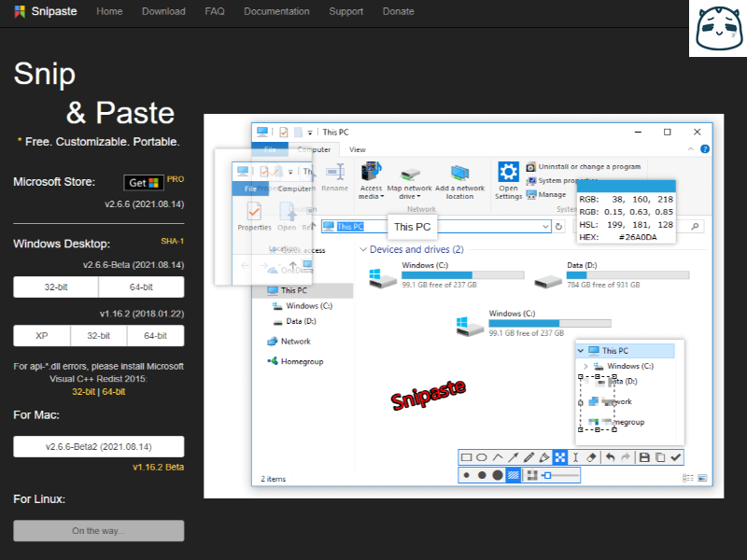Switch to the View ribbon tab

pyautogui.click(x=358, y=149)
